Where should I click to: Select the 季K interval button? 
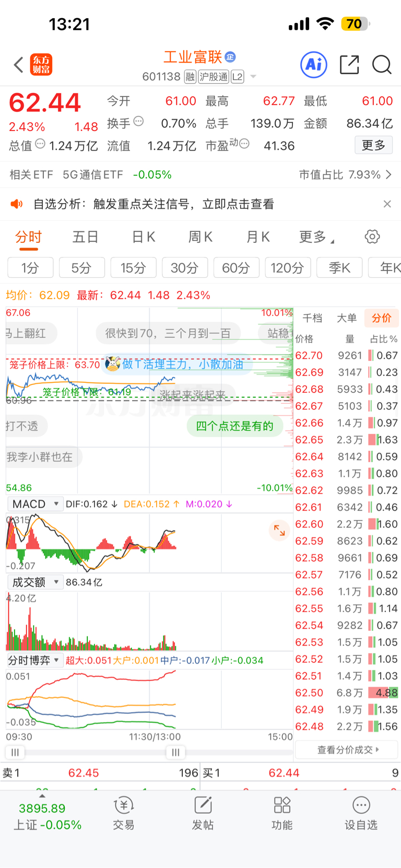click(x=339, y=267)
